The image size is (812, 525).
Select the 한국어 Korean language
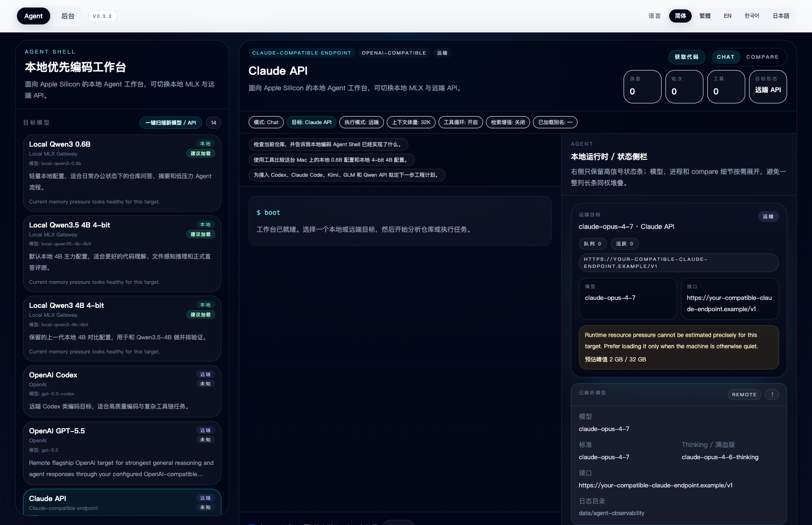tap(752, 16)
